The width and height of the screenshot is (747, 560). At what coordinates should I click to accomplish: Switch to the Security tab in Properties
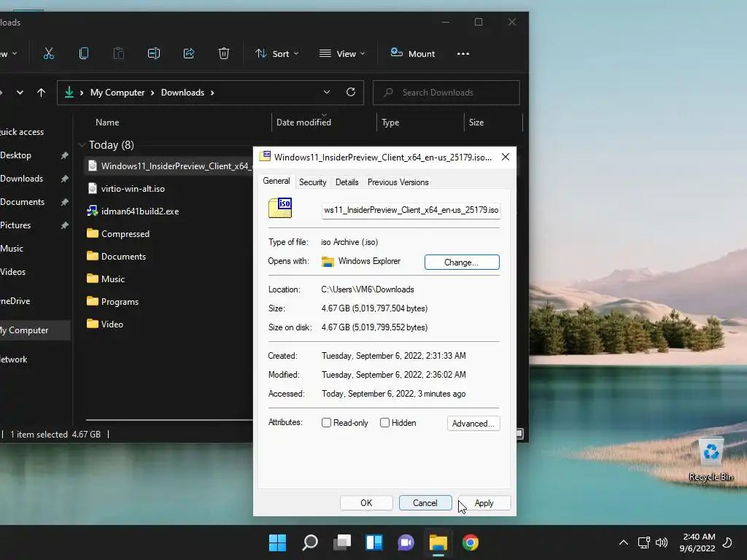312,182
